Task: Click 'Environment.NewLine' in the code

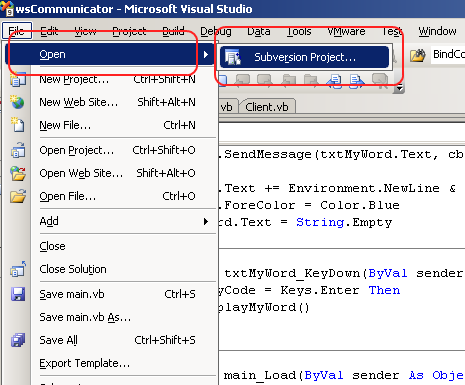Action: [x=364, y=188]
